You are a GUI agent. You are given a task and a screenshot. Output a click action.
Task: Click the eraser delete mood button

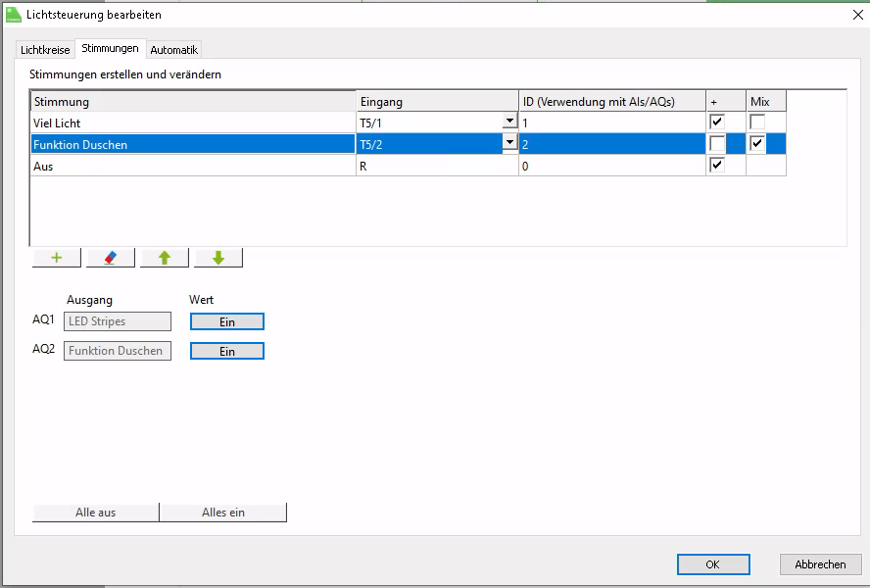(111, 258)
